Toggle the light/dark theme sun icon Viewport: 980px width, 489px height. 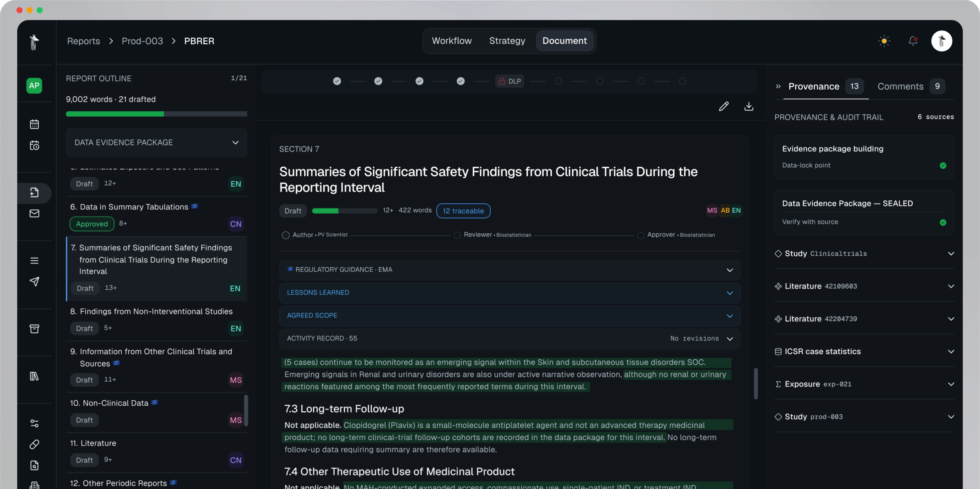884,41
